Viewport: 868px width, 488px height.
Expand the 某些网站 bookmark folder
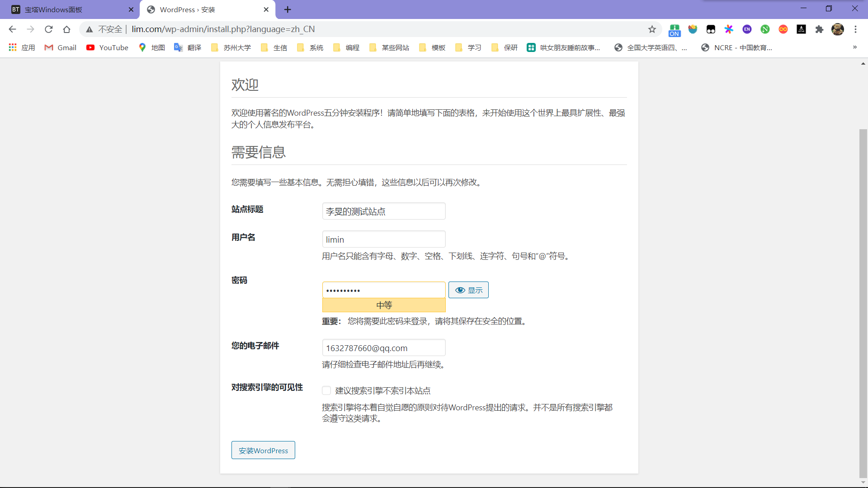pos(389,47)
